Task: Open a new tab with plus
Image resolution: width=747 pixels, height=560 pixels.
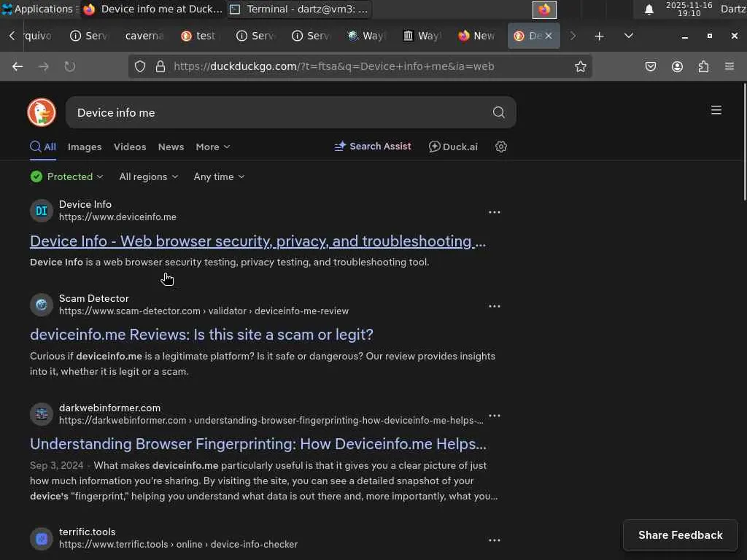Action: [600, 36]
